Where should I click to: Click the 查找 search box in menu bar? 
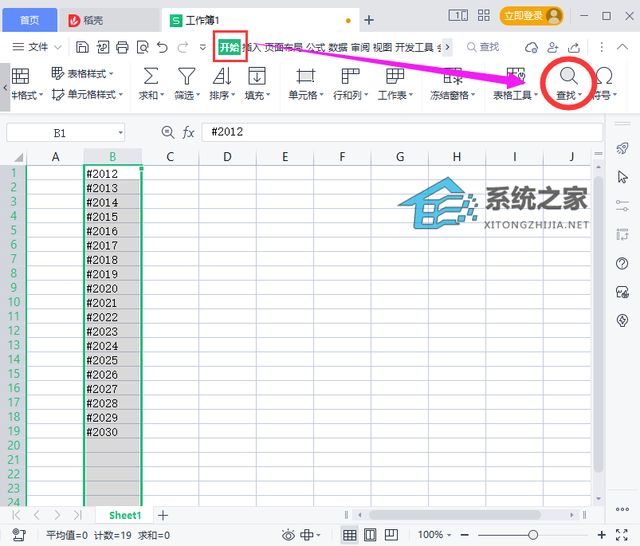[x=483, y=47]
